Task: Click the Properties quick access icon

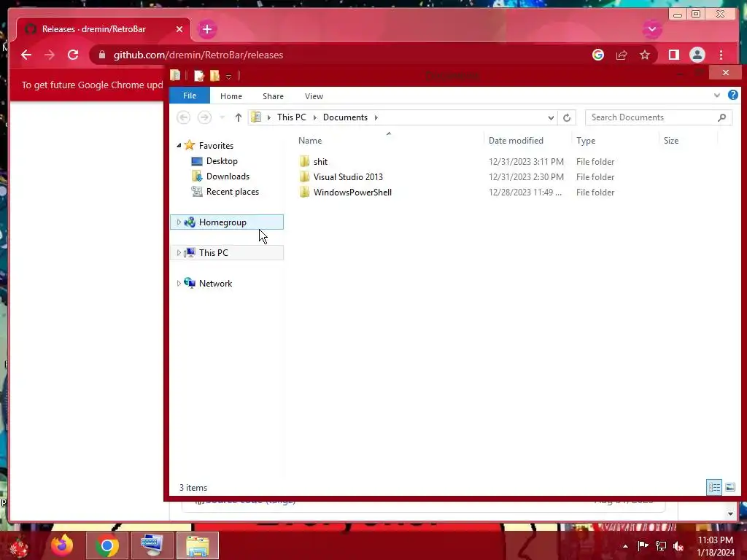Action: coord(199,76)
